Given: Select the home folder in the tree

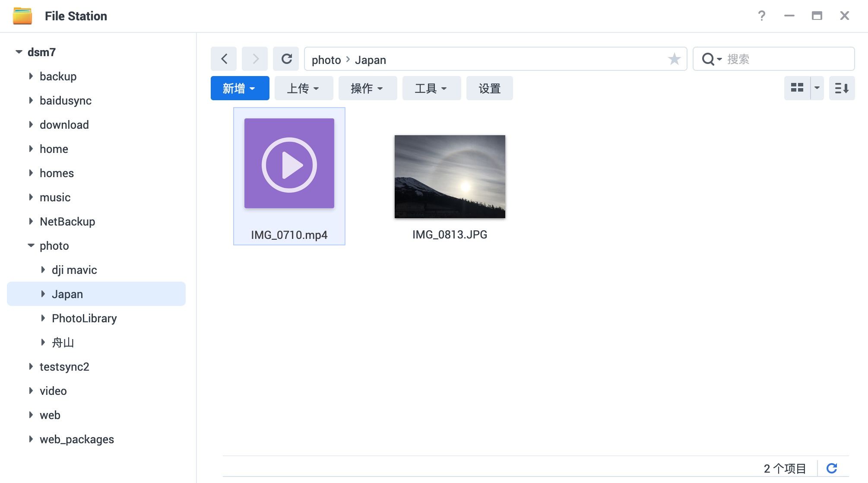Looking at the screenshot, I should [54, 149].
